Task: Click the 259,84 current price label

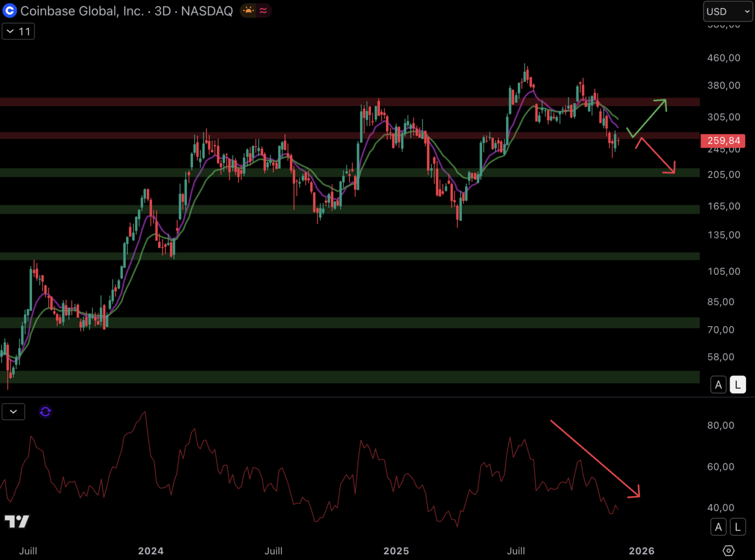Action: pos(723,141)
